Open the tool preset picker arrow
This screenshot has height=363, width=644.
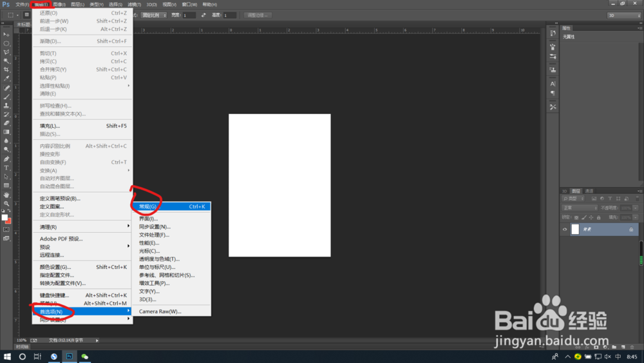coord(17,15)
